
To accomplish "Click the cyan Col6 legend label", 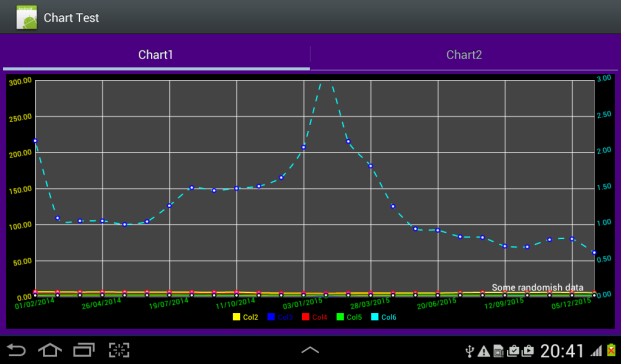I will tap(389, 317).
